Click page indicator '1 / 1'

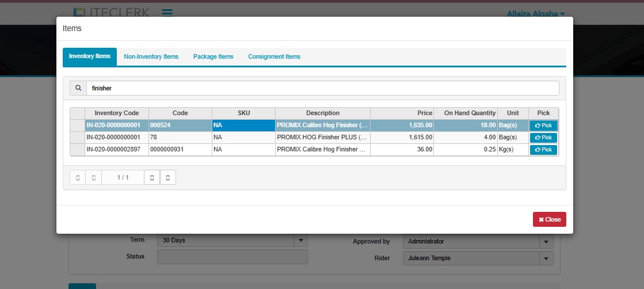(123, 177)
